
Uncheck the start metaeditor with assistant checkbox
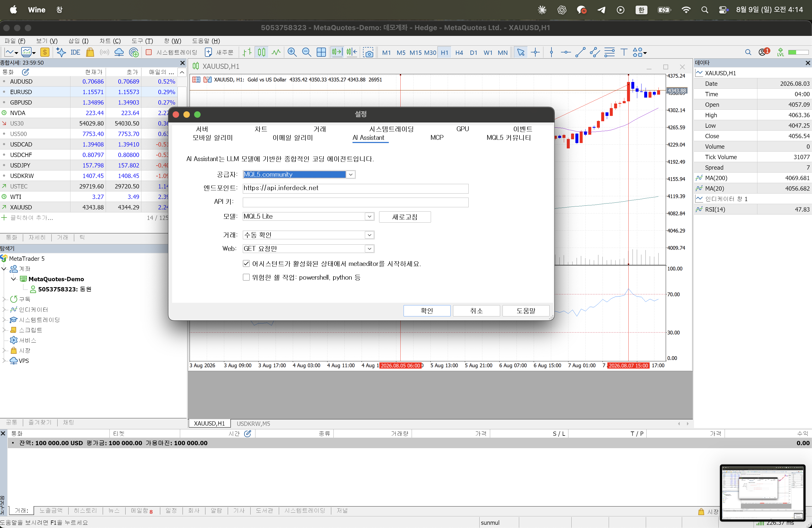click(246, 264)
